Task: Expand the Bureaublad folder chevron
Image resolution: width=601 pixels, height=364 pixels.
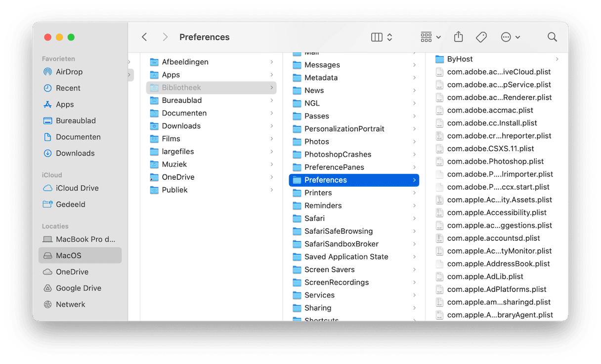Action: point(272,100)
